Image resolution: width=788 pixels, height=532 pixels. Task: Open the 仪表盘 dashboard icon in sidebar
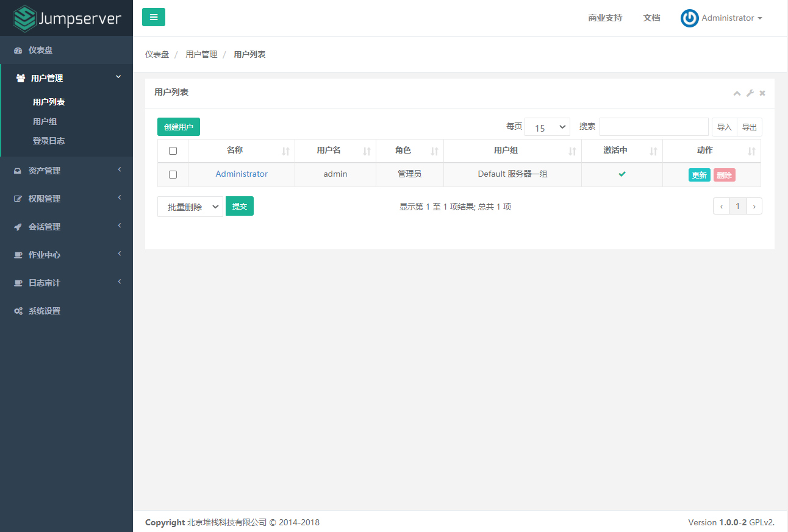pos(17,50)
